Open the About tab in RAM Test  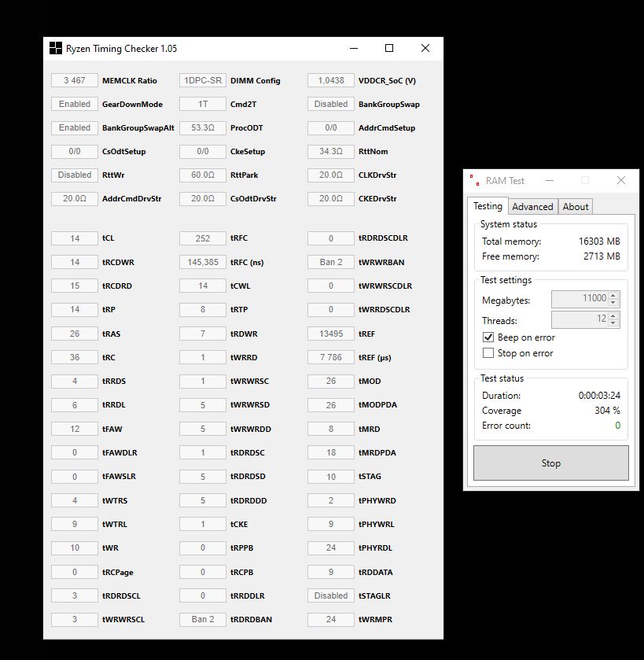(x=576, y=207)
